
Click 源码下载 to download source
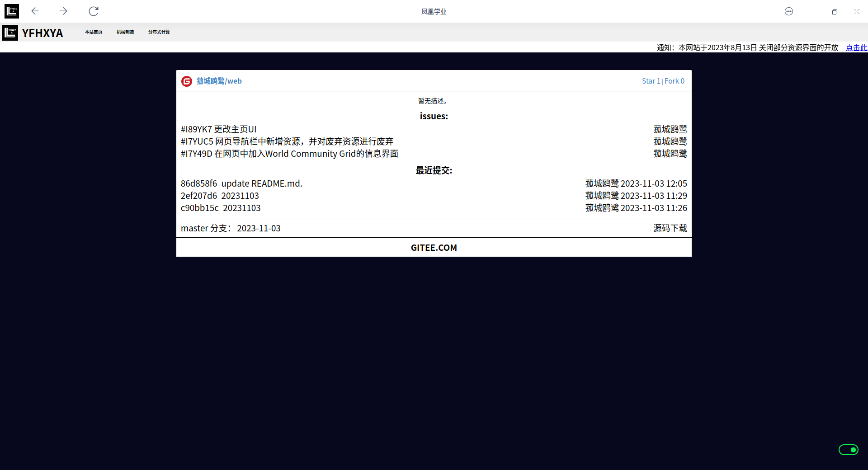coord(670,228)
